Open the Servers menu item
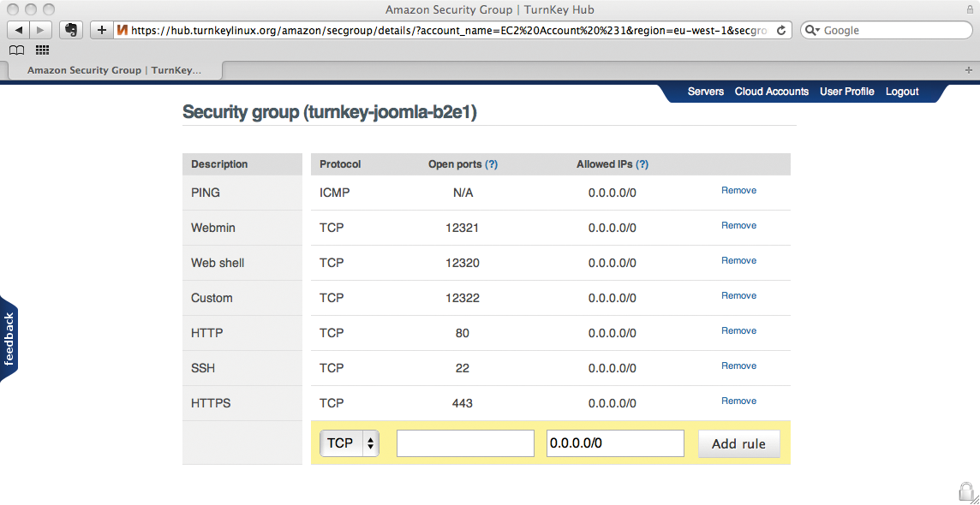Screen dimensions: 980x505 click(x=705, y=92)
